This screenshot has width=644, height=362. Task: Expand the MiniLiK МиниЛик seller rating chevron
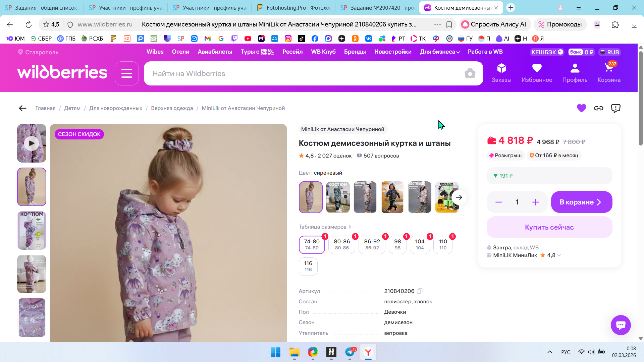coord(559,255)
